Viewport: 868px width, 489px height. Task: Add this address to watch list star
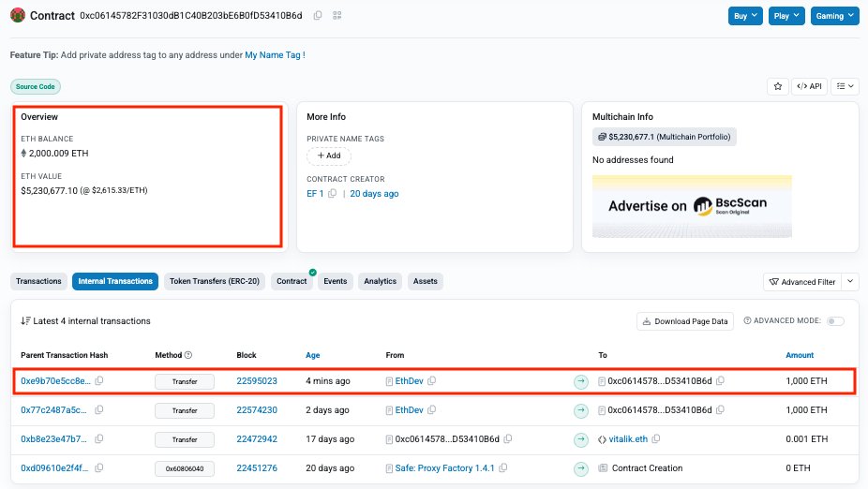[778, 86]
